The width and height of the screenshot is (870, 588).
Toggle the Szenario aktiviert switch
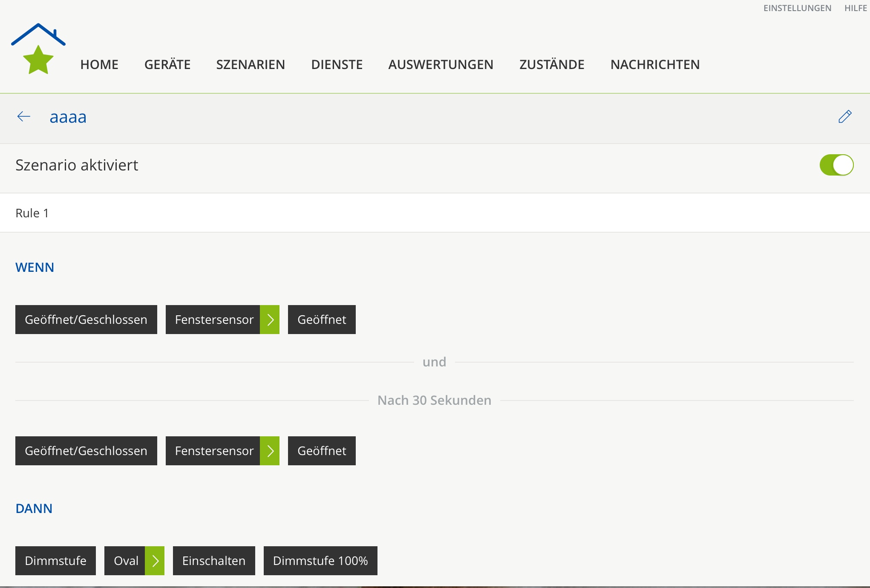(836, 165)
